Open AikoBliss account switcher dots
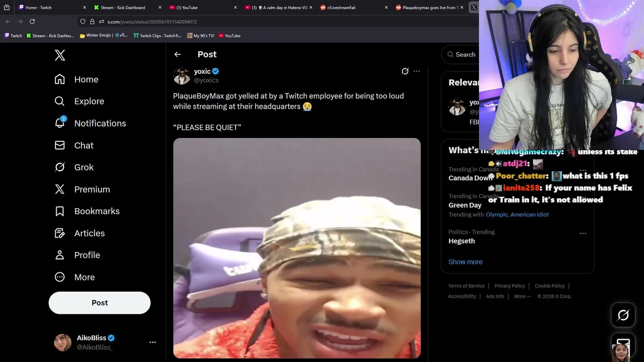This screenshot has height=362, width=644. point(152,342)
